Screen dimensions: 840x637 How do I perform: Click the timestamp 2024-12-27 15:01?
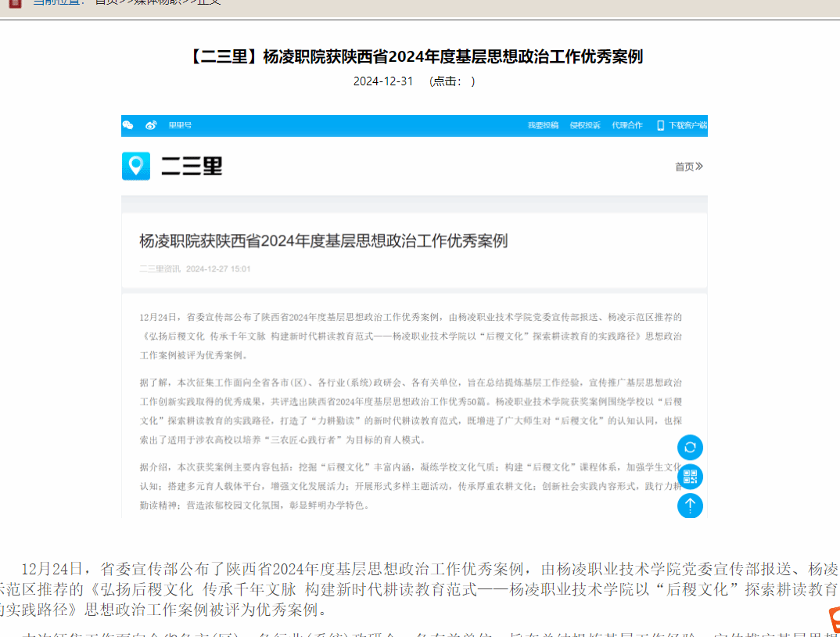click(218, 268)
